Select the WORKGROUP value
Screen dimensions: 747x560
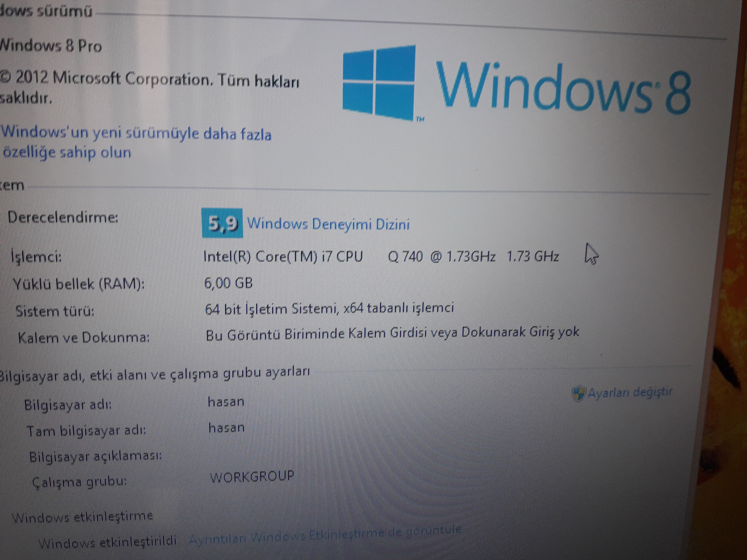click(252, 477)
